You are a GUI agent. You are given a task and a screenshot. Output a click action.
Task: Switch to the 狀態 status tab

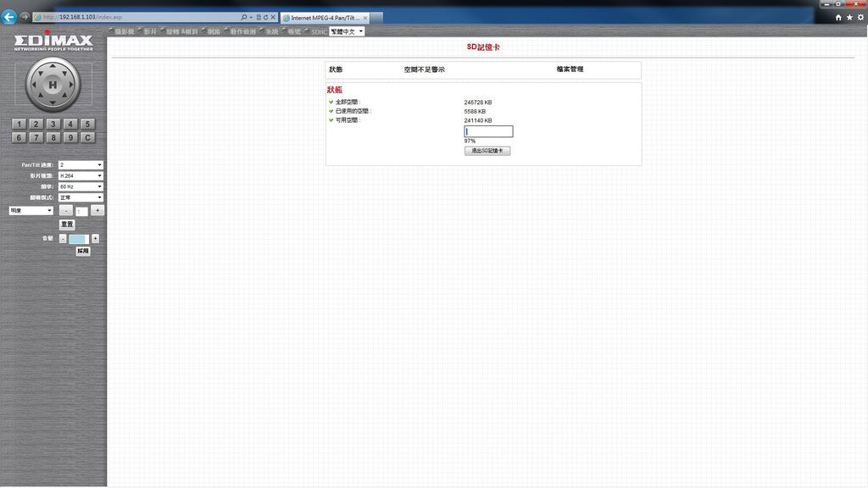(336, 69)
